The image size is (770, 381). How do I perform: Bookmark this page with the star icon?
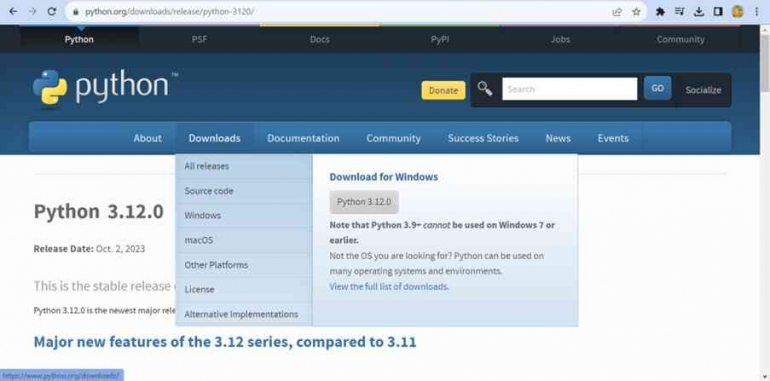pyautogui.click(x=636, y=12)
